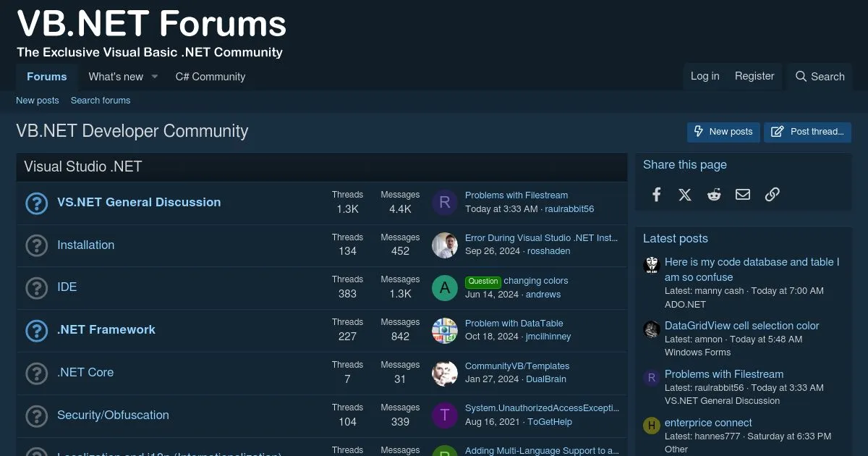Click jmcilhinney's avatar in .NET Framework row

[445, 331]
